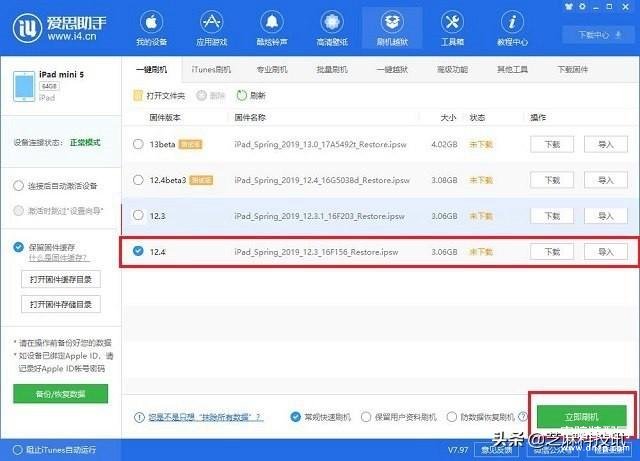Toggle 保留固件缓存 checkbox
The image size is (640, 461).
click(18, 247)
